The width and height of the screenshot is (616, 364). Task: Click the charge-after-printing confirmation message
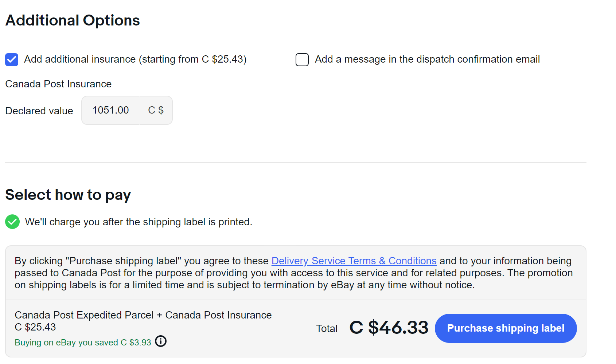click(x=138, y=222)
